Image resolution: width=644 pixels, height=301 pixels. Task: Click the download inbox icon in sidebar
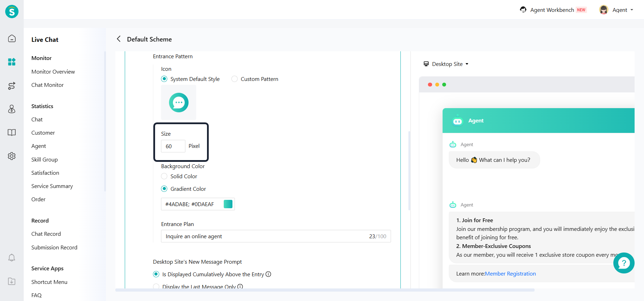(12, 281)
